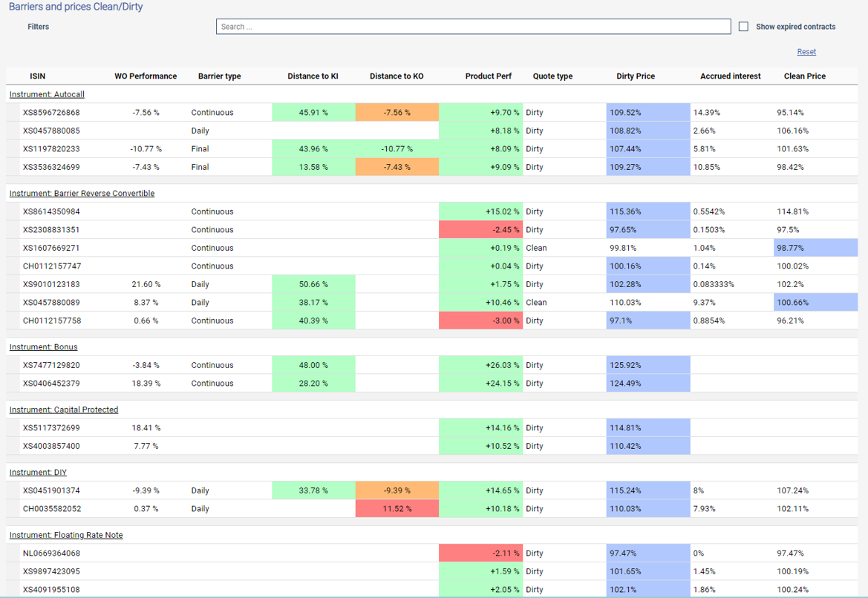Select ISIN XS9010123183

[51, 284]
